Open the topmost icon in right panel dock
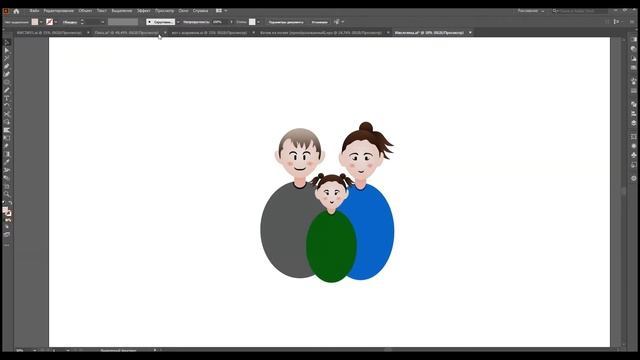This screenshot has height=360, width=640. pyautogui.click(x=633, y=40)
